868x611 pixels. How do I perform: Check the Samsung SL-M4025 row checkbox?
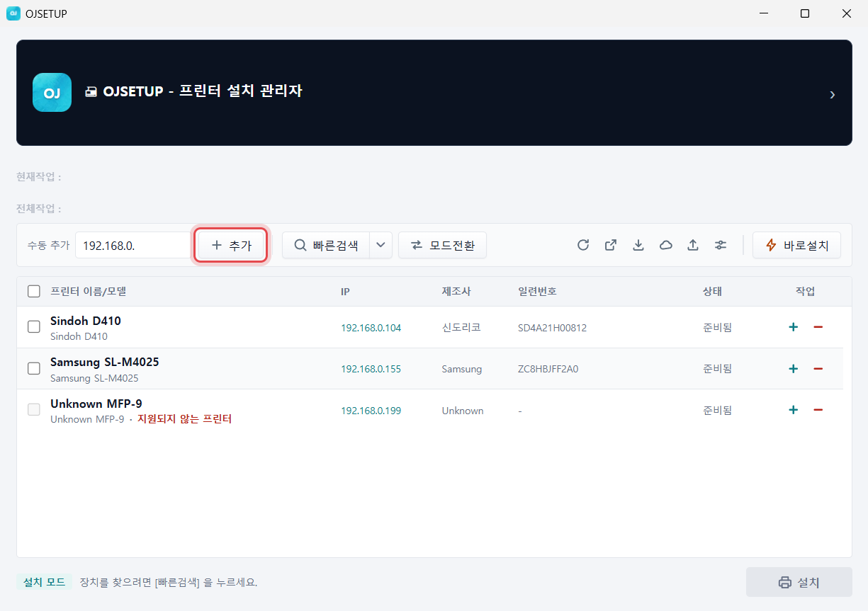[x=34, y=369]
